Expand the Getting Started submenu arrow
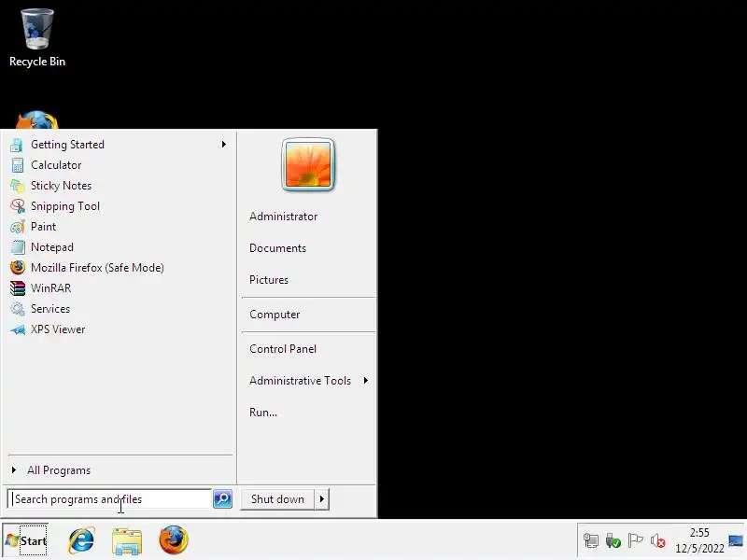The width and height of the screenshot is (747, 560). click(x=224, y=145)
